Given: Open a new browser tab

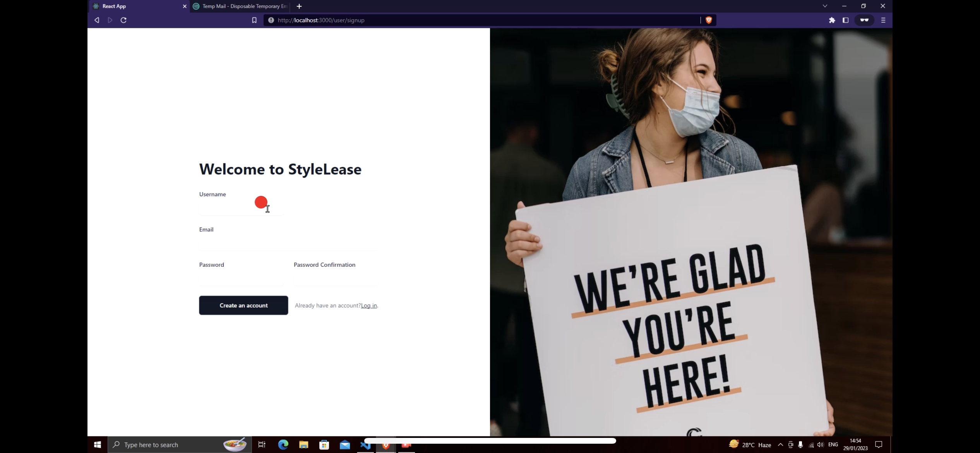Looking at the screenshot, I should [x=299, y=6].
